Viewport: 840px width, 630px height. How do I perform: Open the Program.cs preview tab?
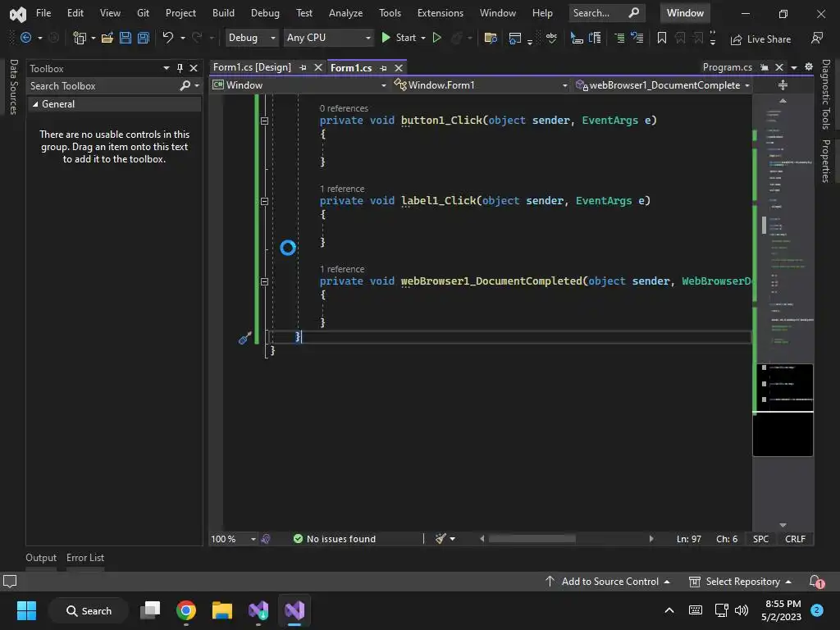pos(727,67)
